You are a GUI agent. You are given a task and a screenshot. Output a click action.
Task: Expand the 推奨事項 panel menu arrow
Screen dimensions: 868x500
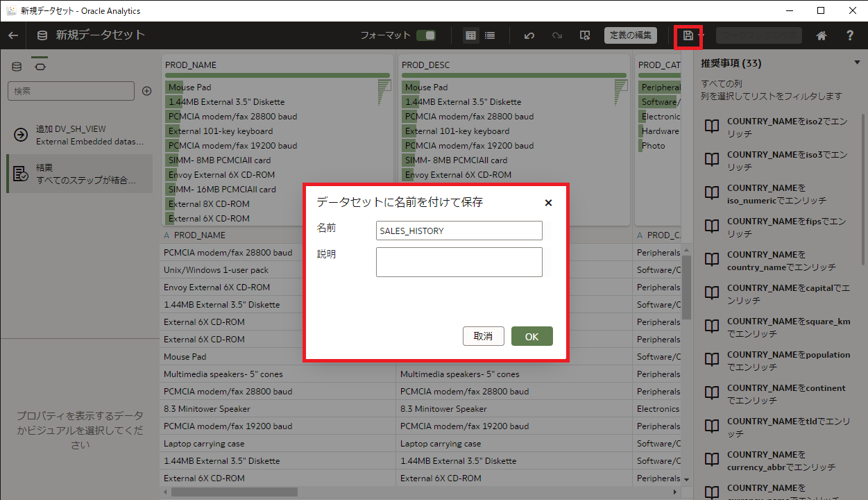[x=857, y=63]
